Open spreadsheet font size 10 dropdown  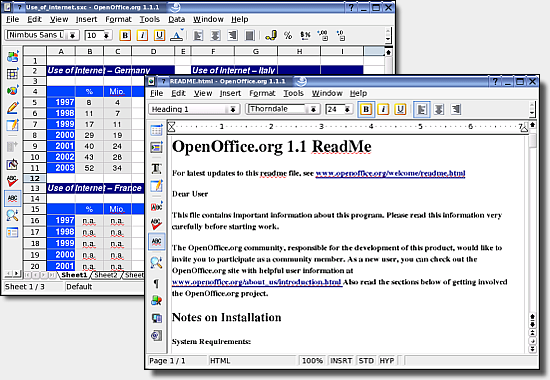click(x=106, y=35)
